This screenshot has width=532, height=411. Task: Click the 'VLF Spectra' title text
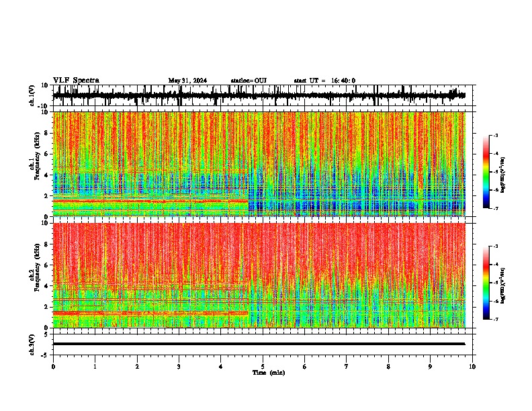click(x=76, y=81)
